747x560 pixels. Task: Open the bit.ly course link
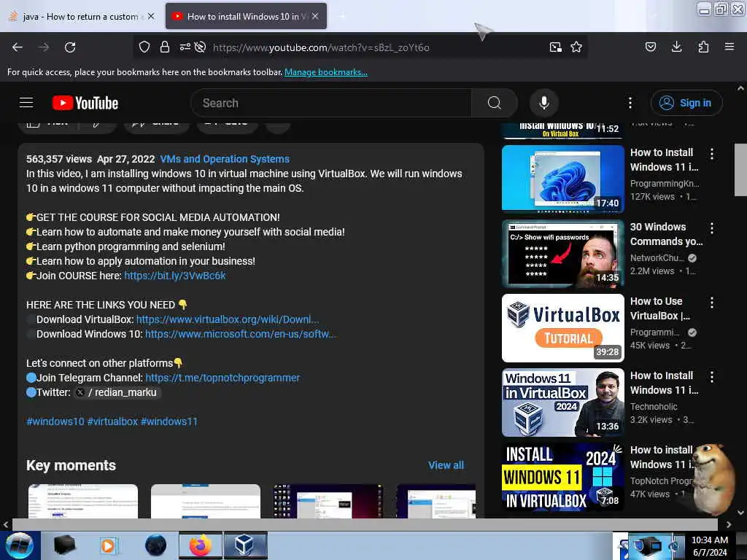click(175, 276)
